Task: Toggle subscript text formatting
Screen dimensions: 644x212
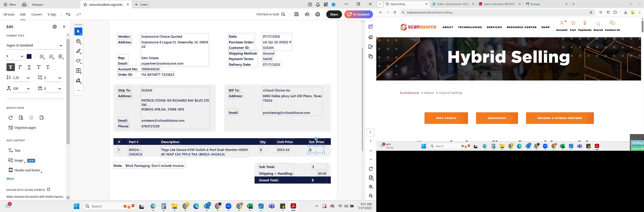Action: point(48,67)
